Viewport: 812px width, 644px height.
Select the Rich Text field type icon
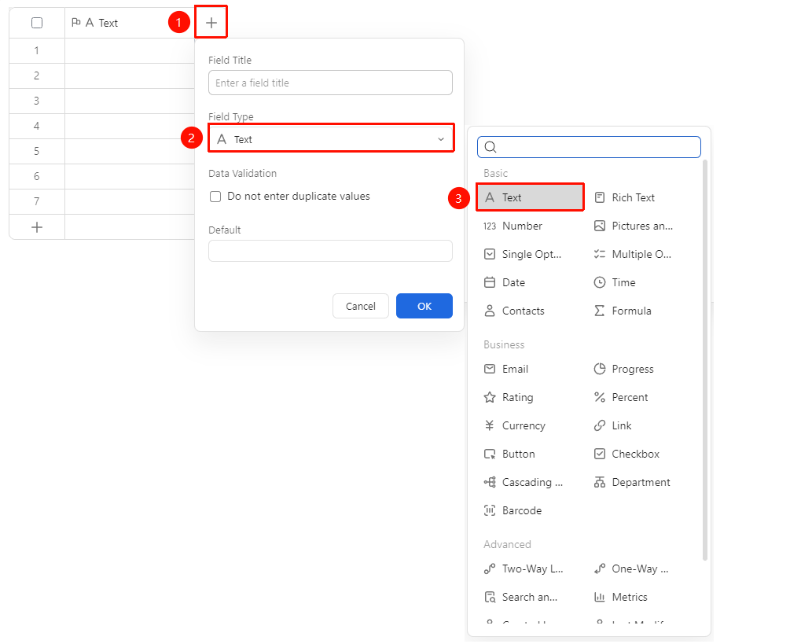coord(599,197)
